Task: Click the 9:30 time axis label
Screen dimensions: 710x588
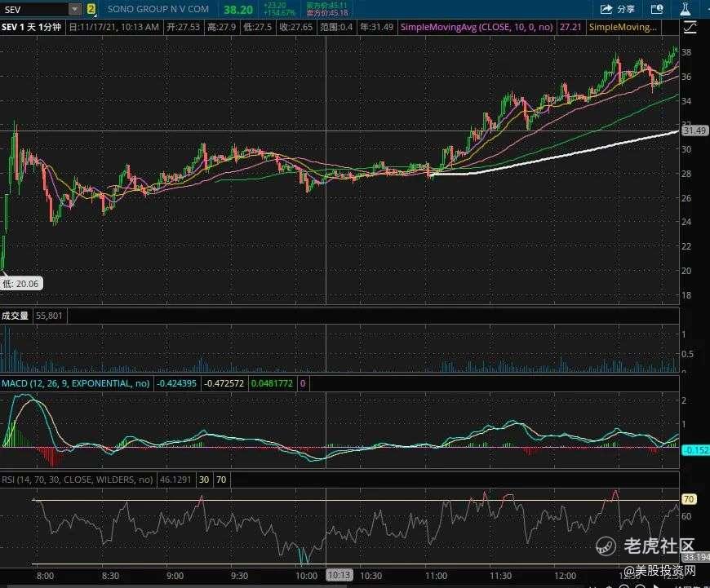Action: [240, 576]
